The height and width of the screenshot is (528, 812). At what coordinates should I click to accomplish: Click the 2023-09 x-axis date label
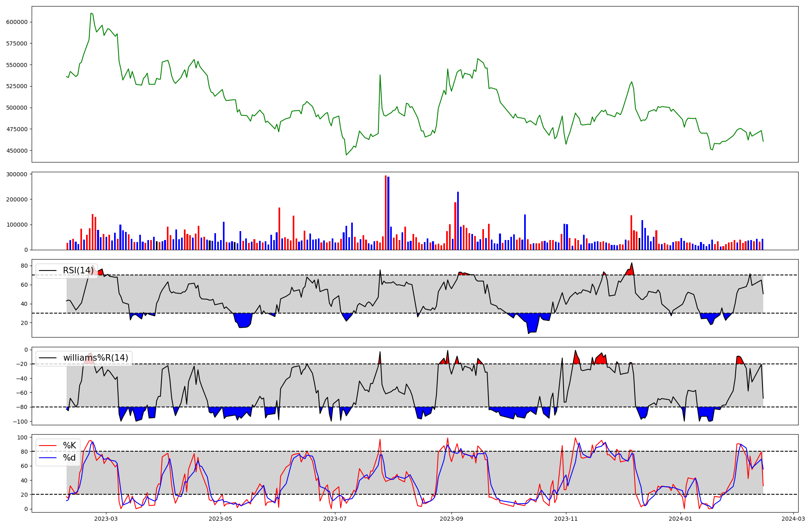click(451, 519)
